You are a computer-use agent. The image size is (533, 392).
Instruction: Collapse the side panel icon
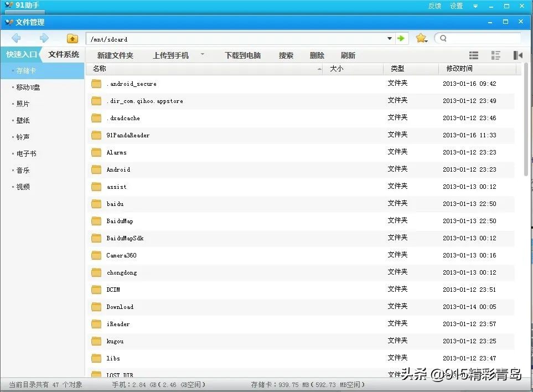click(x=518, y=55)
